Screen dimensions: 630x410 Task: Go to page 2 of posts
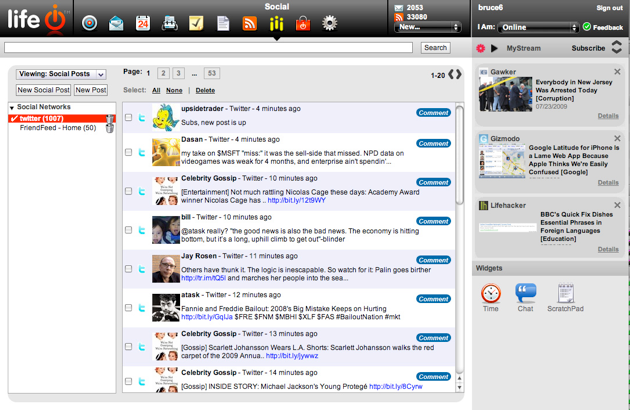(x=164, y=73)
